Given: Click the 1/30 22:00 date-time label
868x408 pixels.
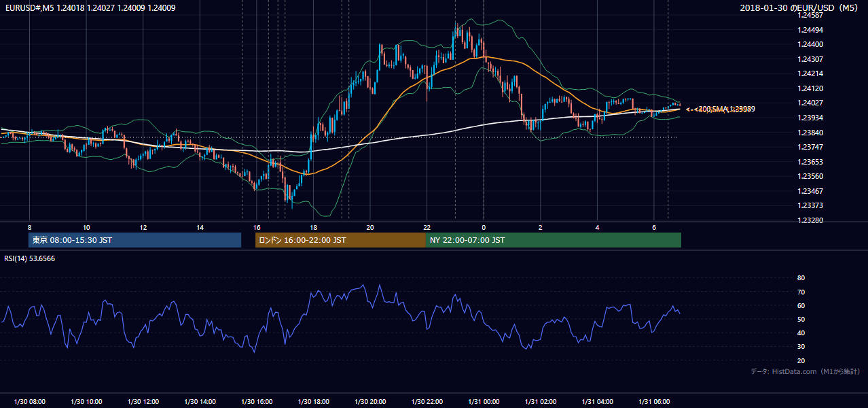Looking at the screenshot, I should tap(427, 402).
